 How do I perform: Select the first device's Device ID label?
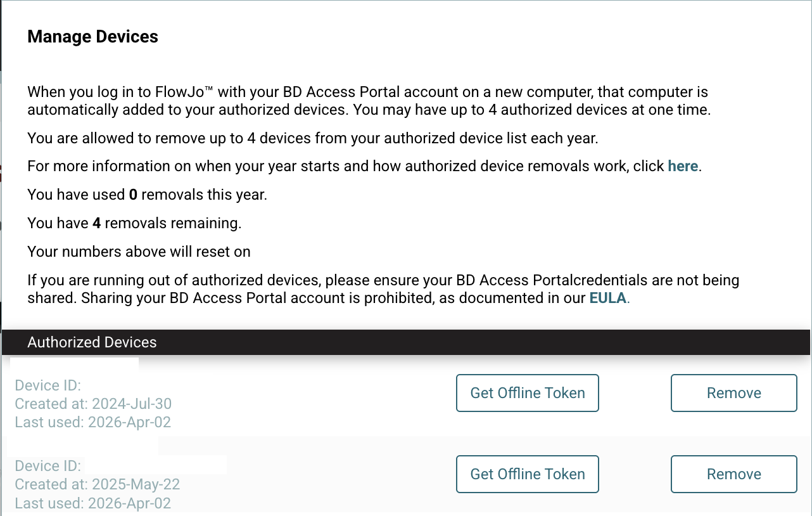click(48, 385)
